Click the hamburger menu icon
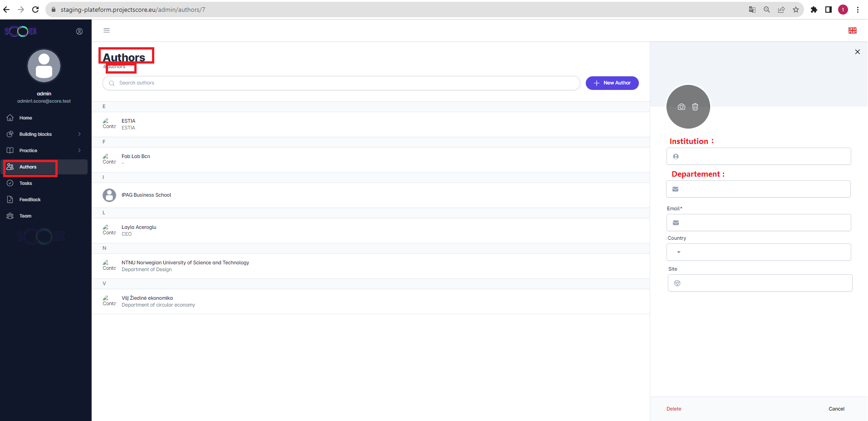 107,30
